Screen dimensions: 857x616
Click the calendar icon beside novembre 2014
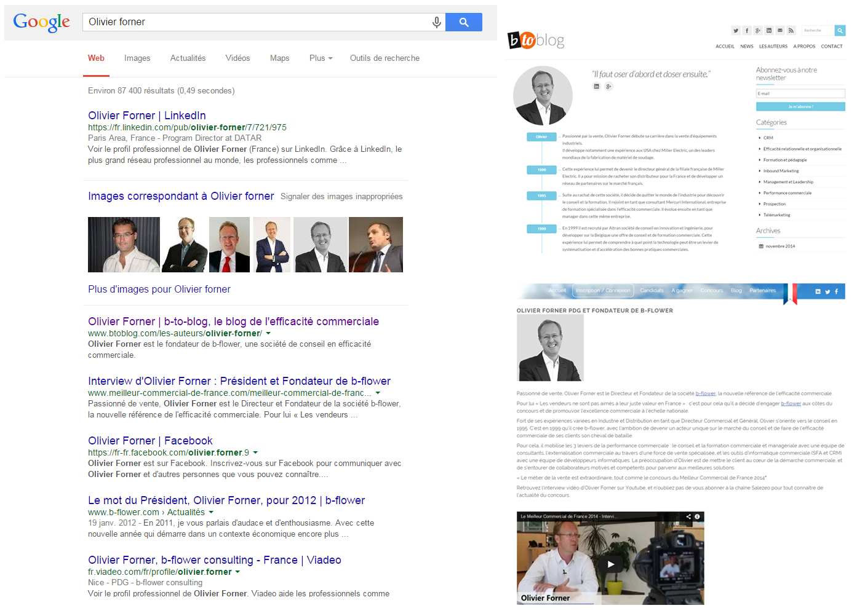point(761,246)
